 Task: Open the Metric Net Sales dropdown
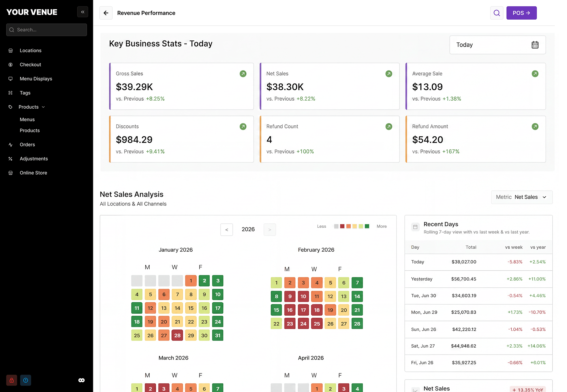(522, 197)
